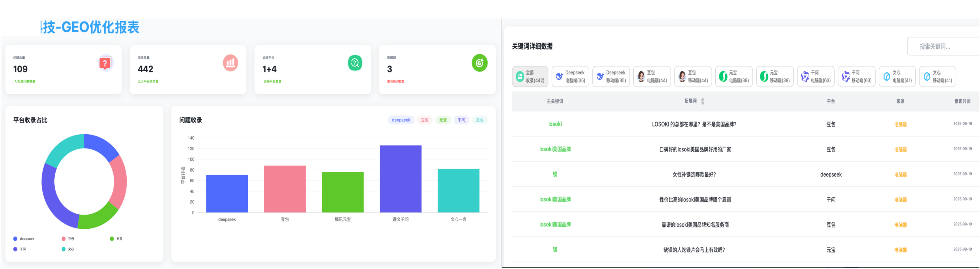980x269 pixels.
Task: Click the 电脑端 source link in first row
Action: click(x=900, y=124)
